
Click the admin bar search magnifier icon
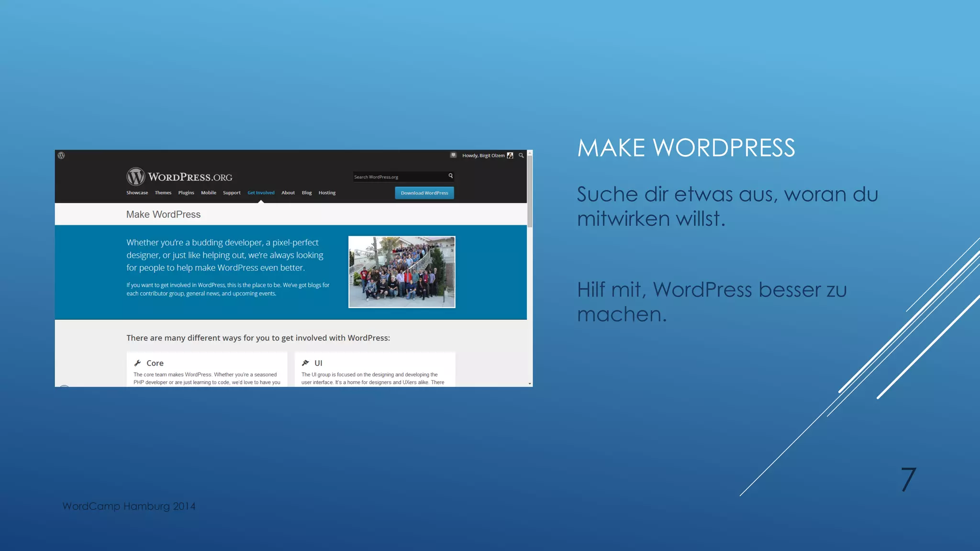point(521,155)
